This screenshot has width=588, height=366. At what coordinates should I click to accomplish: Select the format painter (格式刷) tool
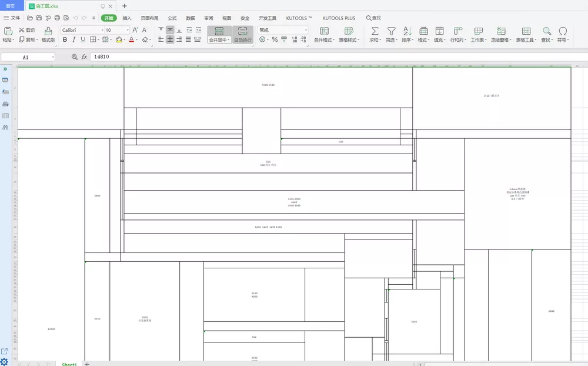coord(47,34)
